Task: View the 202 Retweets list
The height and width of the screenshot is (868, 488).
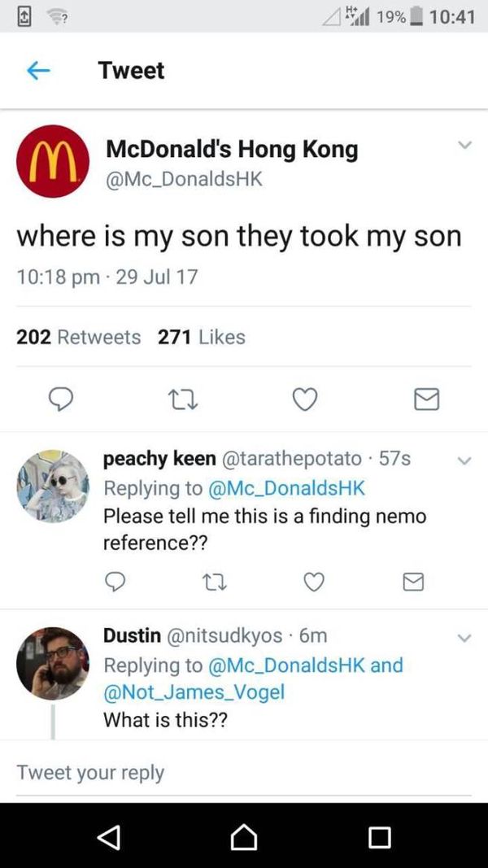Action: pyautogui.click(x=79, y=337)
